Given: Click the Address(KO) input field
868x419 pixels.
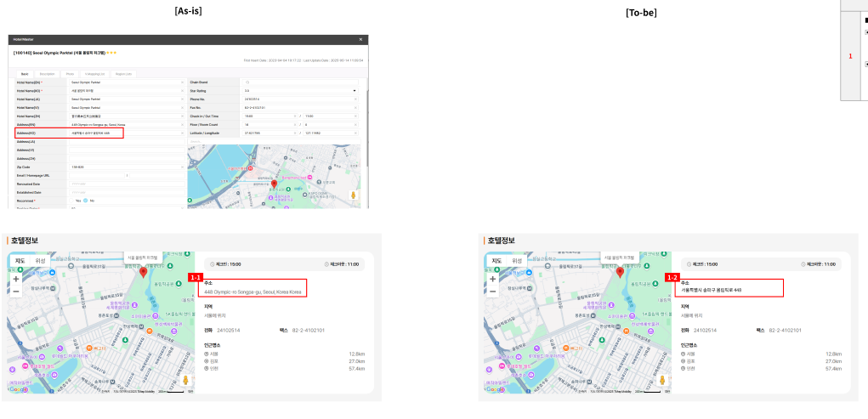Looking at the screenshot, I should point(95,133).
